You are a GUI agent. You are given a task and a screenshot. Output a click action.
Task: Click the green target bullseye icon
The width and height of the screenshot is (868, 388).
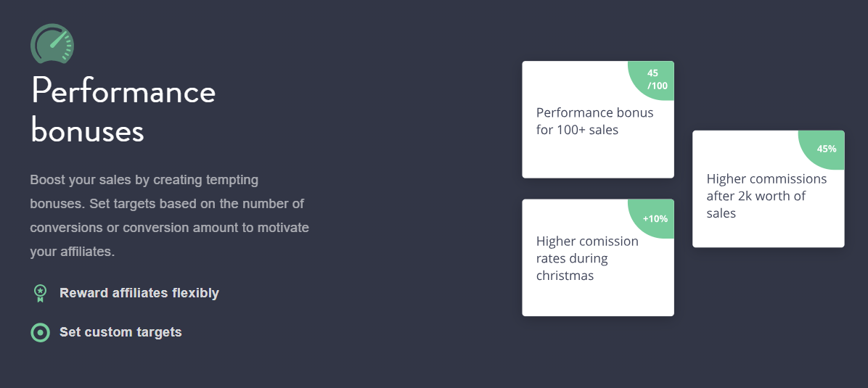tap(40, 333)
